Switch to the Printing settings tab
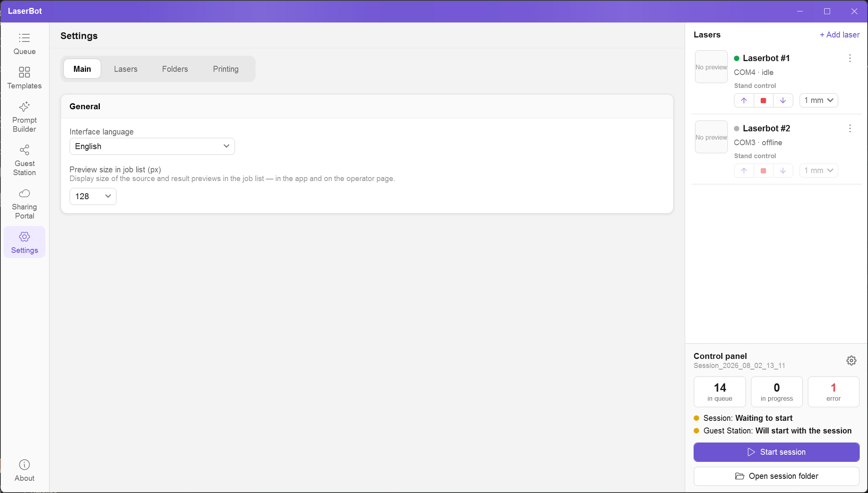Screen dimensions: 868x493 (x=226, y=69)
